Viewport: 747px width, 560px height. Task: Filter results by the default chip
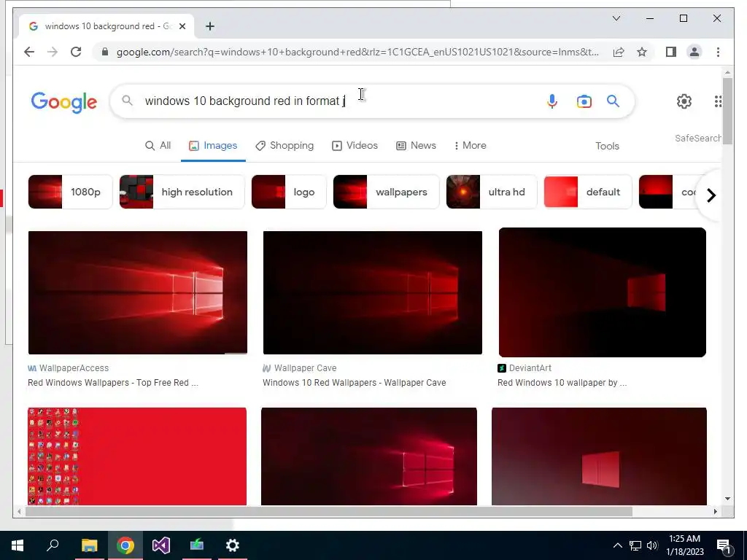tap(587, 192)
